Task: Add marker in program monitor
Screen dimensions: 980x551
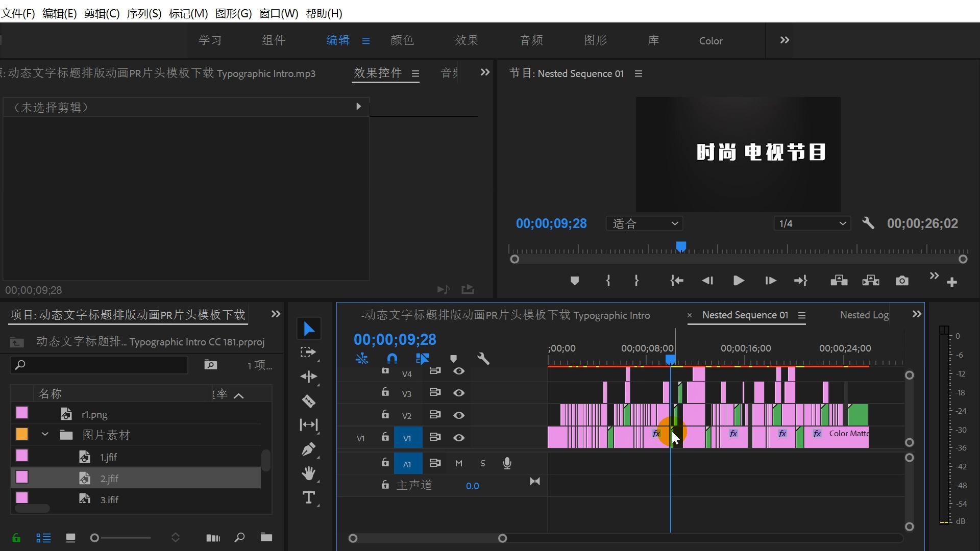Action: pos(575,281)
